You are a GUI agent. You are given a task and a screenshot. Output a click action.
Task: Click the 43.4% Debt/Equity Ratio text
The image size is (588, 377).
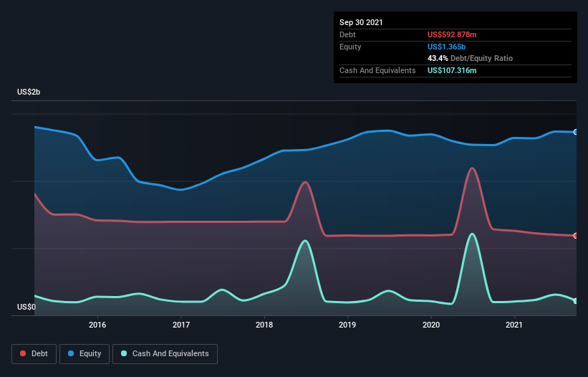(471, 58)
